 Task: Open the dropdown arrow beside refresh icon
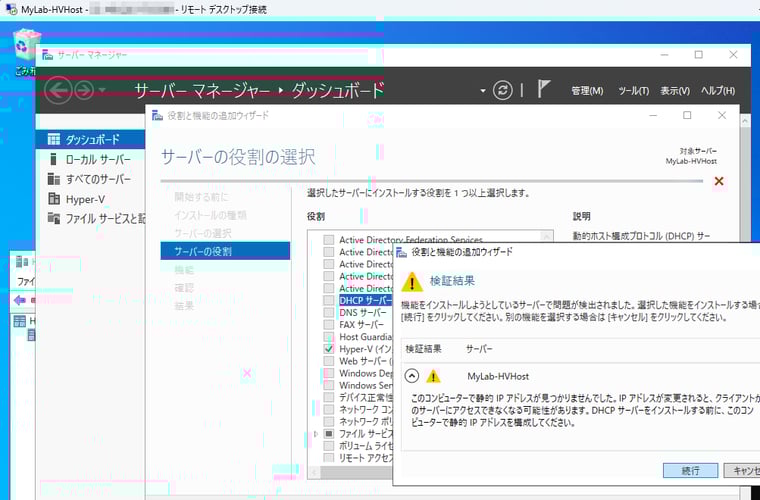483,91
